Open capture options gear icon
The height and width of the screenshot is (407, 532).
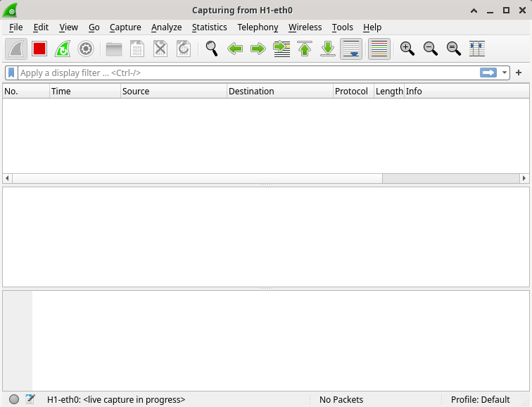(x=86, y=49)
